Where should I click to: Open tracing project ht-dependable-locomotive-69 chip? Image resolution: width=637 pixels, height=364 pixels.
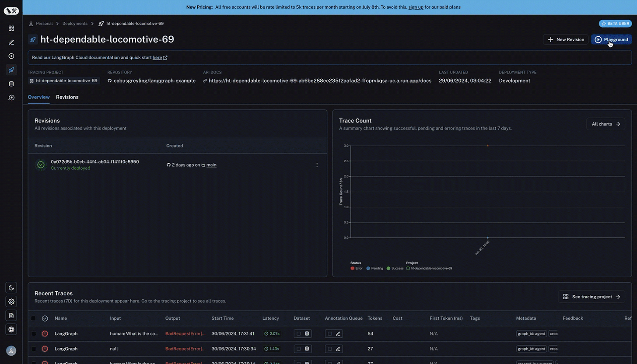(64, 80)
